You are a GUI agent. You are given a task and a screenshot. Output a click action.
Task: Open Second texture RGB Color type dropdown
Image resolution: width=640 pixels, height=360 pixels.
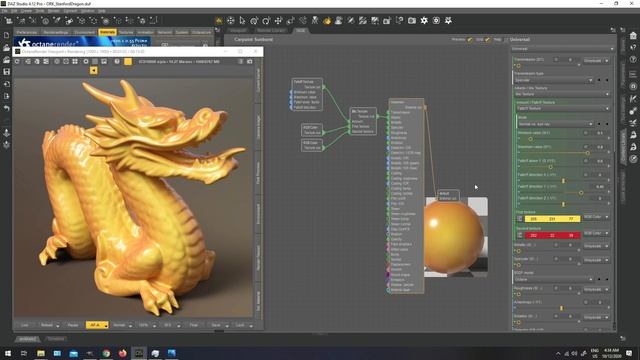click(596, 233)
